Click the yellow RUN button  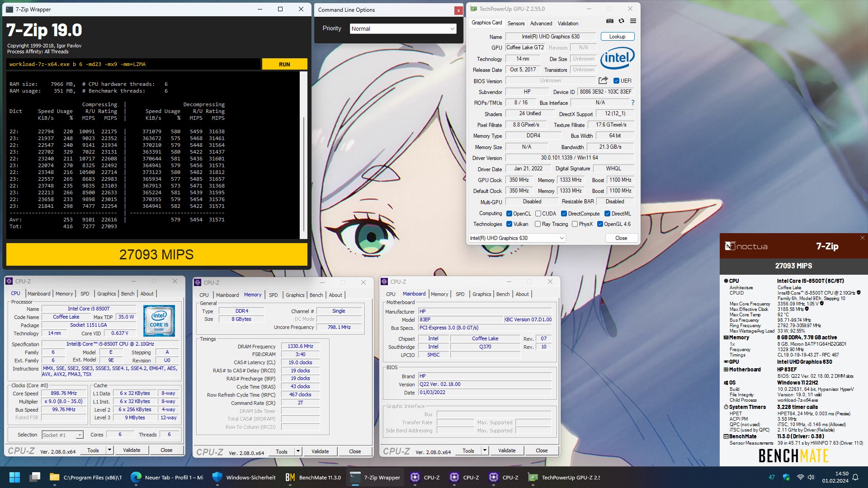pyautogui.click(x=284, y=64)
